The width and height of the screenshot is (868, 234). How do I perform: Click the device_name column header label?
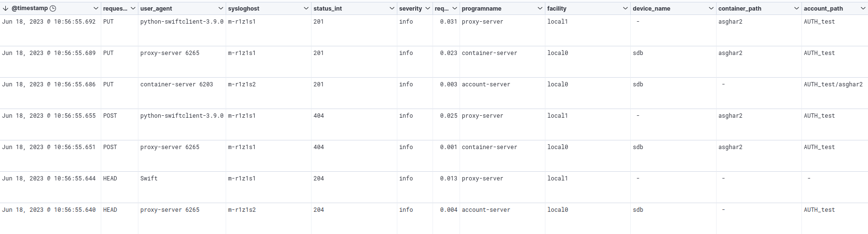point(651,8)
